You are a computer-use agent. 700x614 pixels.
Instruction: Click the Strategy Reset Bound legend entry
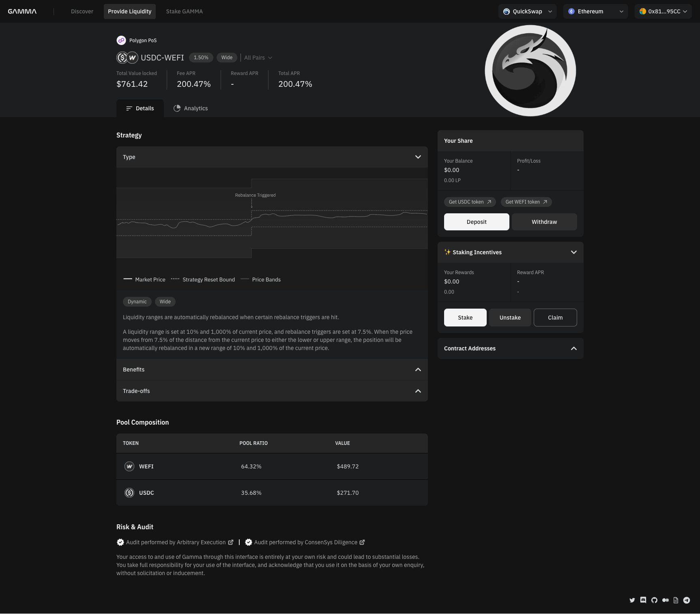(203, 279)
